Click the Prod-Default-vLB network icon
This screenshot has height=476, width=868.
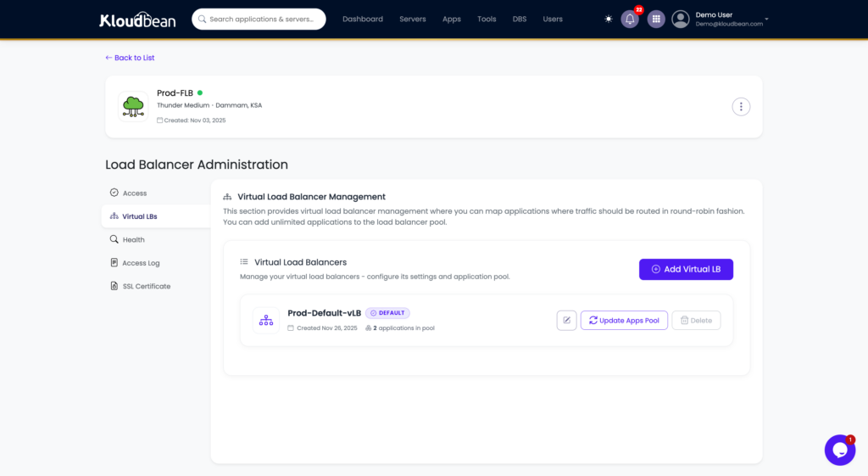coord(265,320)
